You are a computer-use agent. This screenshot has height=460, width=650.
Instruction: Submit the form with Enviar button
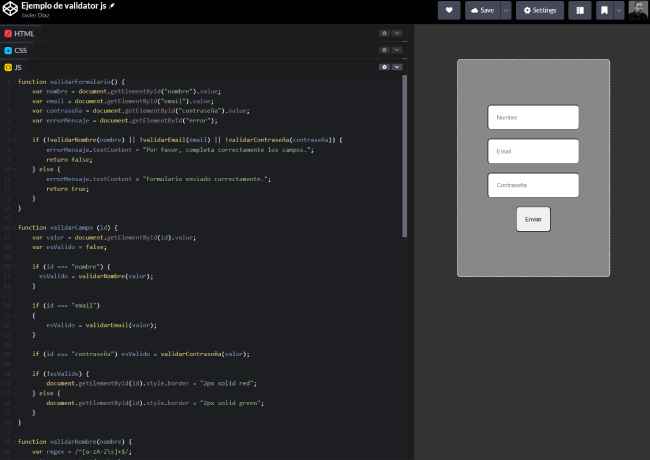[x=533, y=219]
